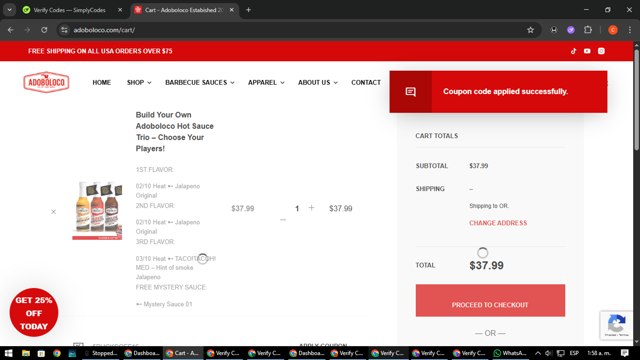Bookmark this page with the star icon
This screenshot has height=360, width=640.
(x=530, y=30)
